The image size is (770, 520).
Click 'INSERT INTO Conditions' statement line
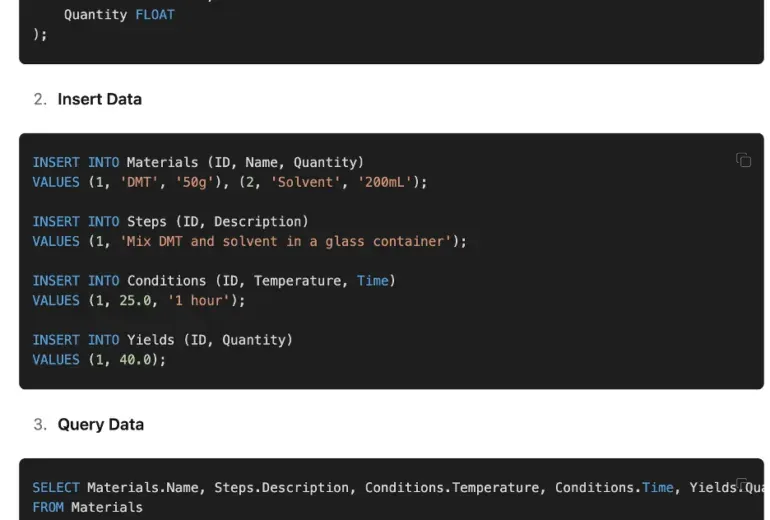(x=214, y=281)
